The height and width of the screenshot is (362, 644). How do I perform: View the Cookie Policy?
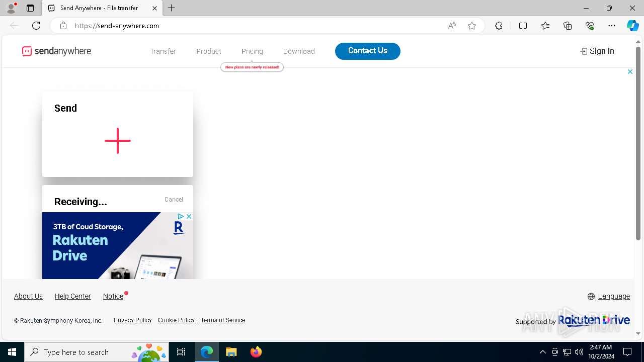pyautogui.click(x=176, y=320)
